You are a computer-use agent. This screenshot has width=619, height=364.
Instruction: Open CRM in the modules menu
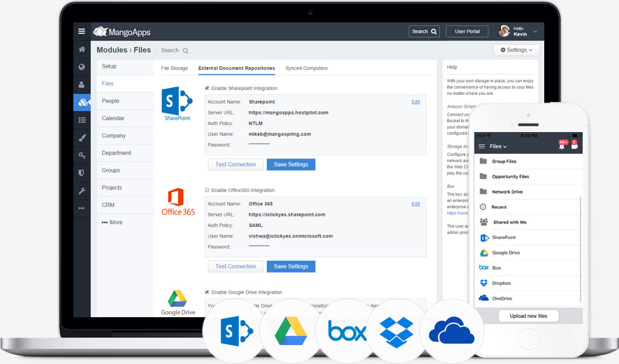coord(125,205)
